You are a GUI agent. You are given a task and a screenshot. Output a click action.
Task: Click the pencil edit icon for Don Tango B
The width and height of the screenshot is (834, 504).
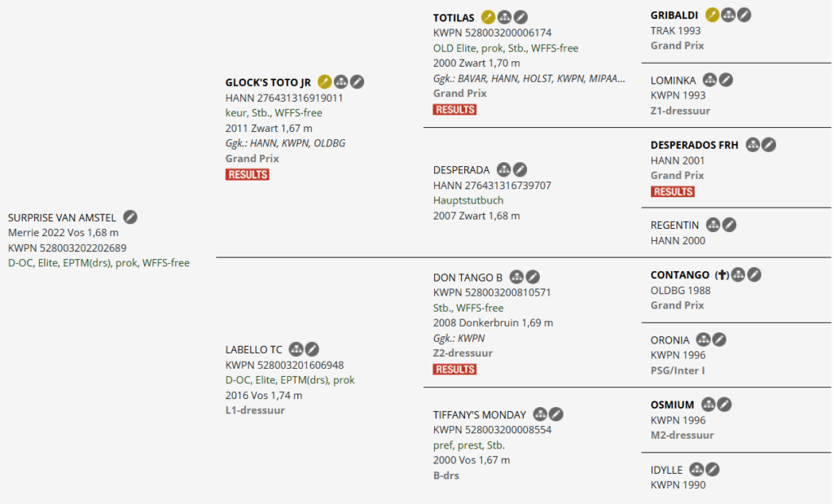[533, 277]
